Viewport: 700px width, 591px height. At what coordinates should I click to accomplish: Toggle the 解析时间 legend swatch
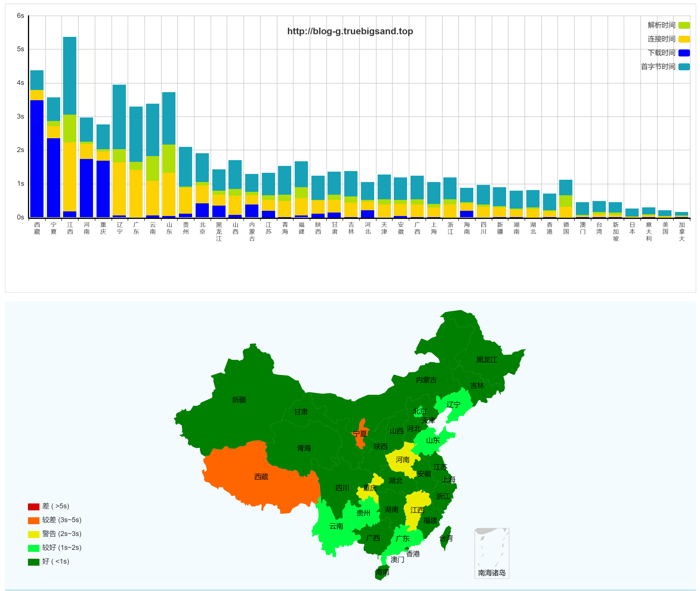(x=684, y=25)
